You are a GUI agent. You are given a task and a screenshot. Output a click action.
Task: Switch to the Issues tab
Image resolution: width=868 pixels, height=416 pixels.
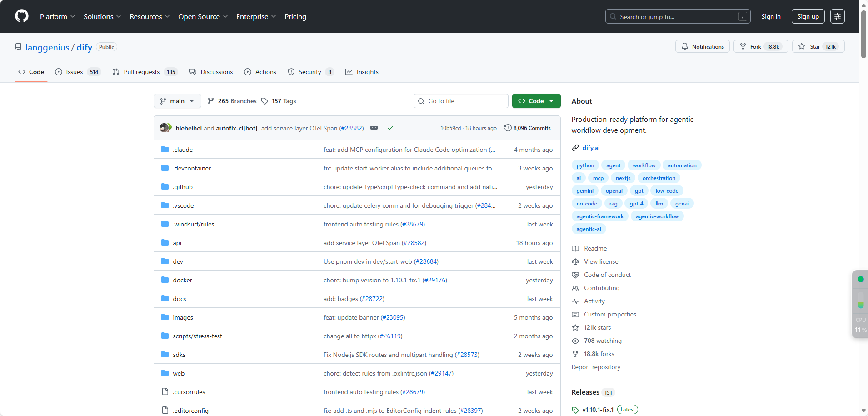click(77, 72)
